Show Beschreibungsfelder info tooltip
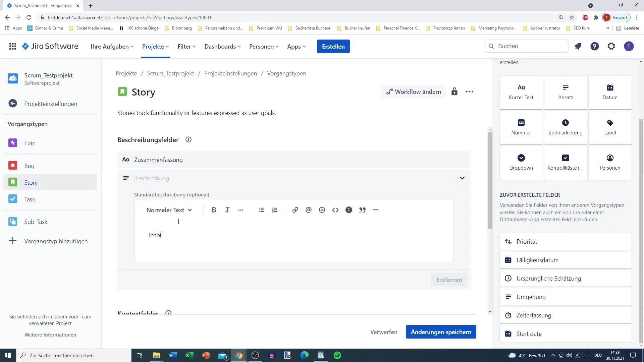 189,140
